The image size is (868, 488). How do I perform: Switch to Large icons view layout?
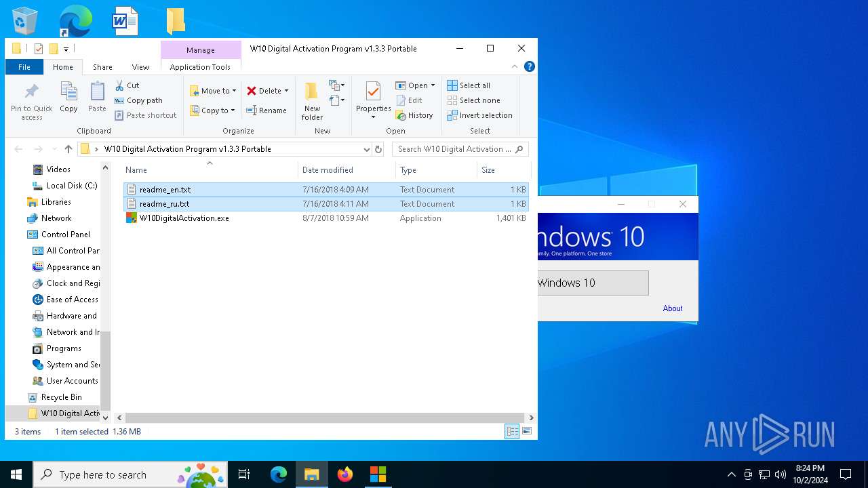coord(527,432)
